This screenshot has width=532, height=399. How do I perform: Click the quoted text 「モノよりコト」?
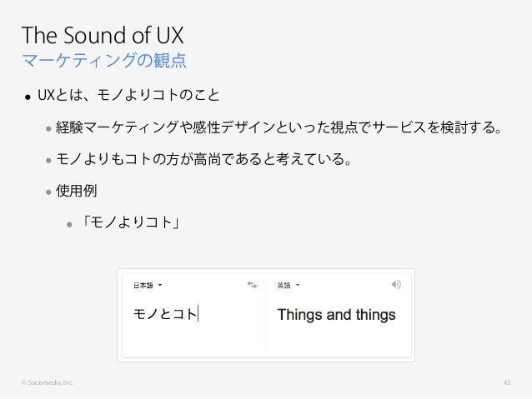tap(131, 222)
